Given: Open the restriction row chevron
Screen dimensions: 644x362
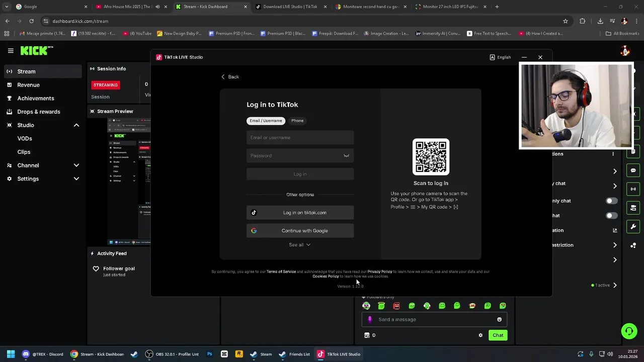Looking at the screenshot, I should [615, 245].
